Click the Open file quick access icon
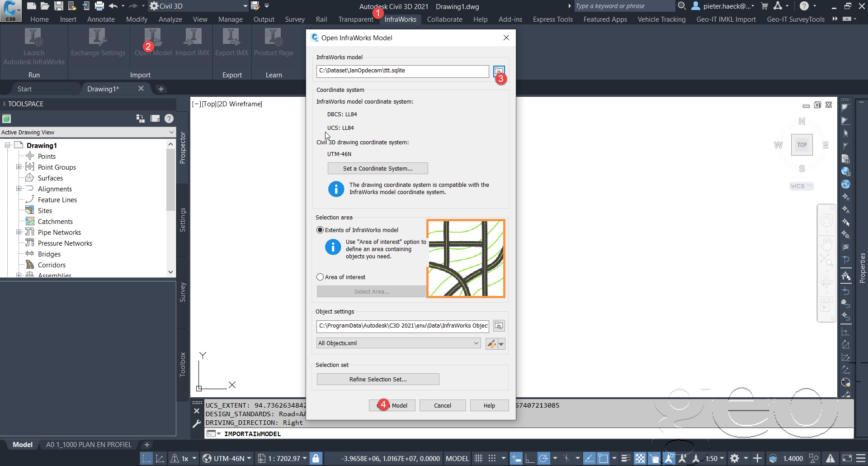Screen dimensions: 868x466 pos(45,6)
